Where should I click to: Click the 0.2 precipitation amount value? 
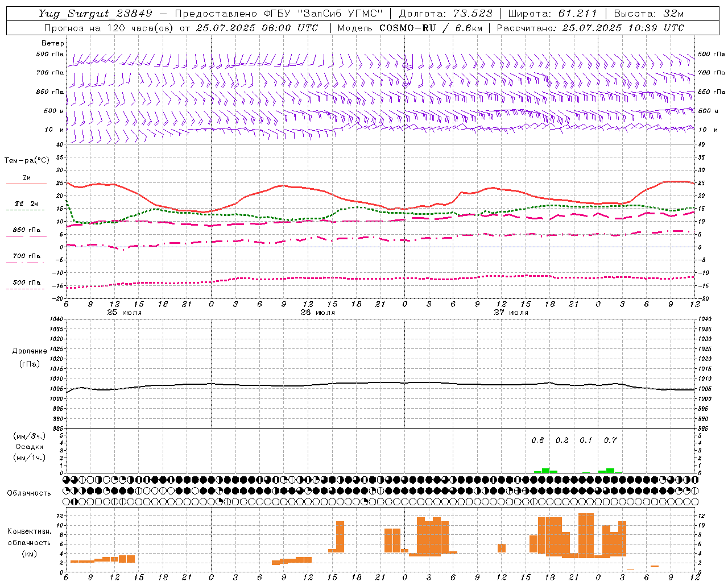tap(562, 440)
